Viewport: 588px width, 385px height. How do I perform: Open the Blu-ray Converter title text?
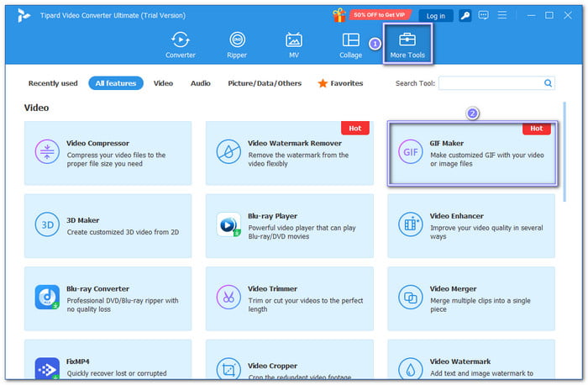tap(98, 289)
